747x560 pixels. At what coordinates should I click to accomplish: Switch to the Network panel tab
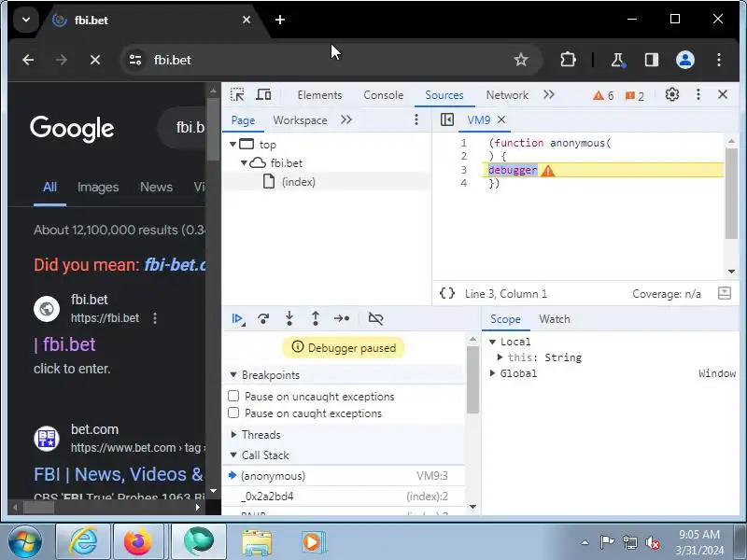[507, 95]
